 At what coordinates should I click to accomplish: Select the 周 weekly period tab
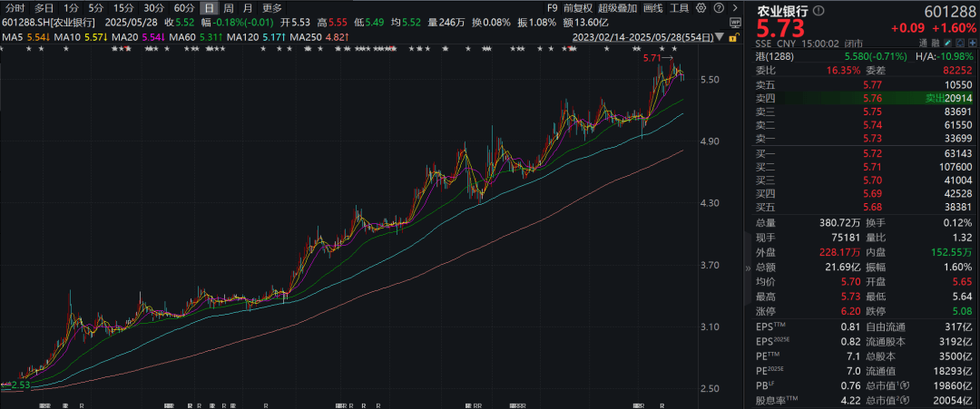228,8
